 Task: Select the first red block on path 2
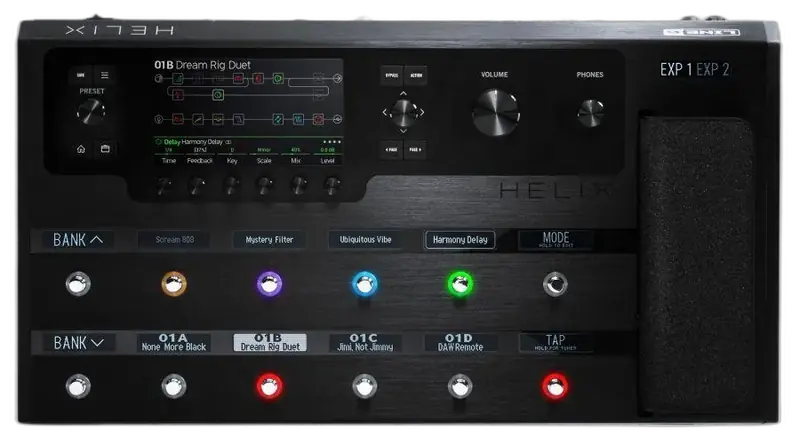pyautogui.click(x=178, y=119)
